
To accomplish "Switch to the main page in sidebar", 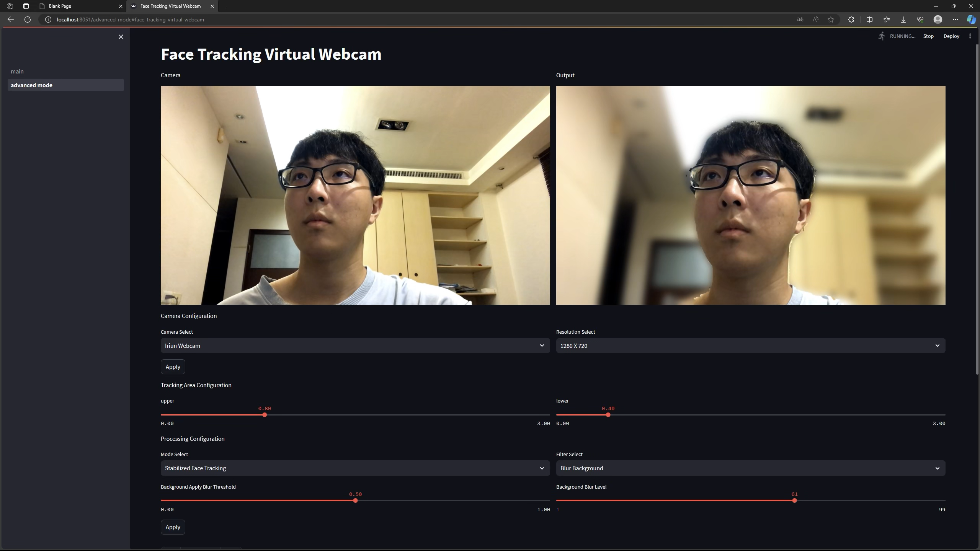I will [17, 72].
